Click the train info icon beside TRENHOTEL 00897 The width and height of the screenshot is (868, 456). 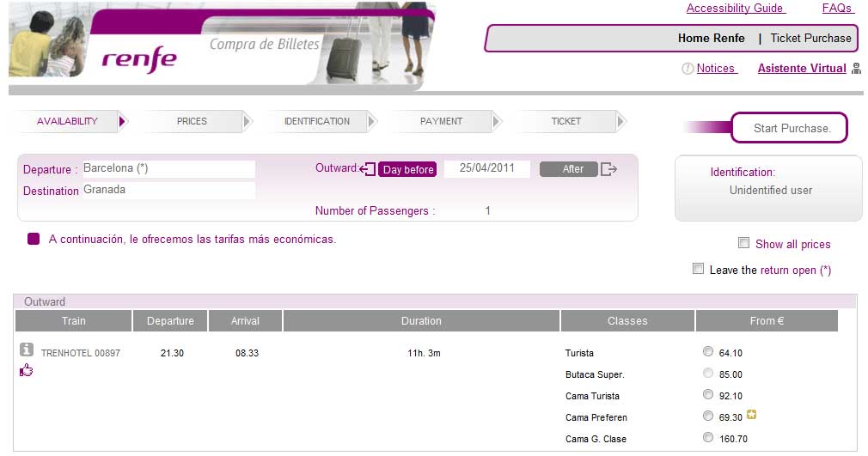pos(27,350)
